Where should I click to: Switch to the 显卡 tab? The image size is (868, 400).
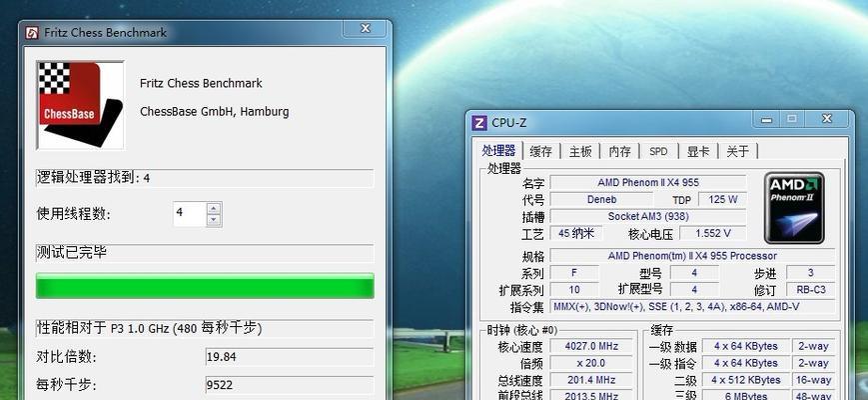698,152
